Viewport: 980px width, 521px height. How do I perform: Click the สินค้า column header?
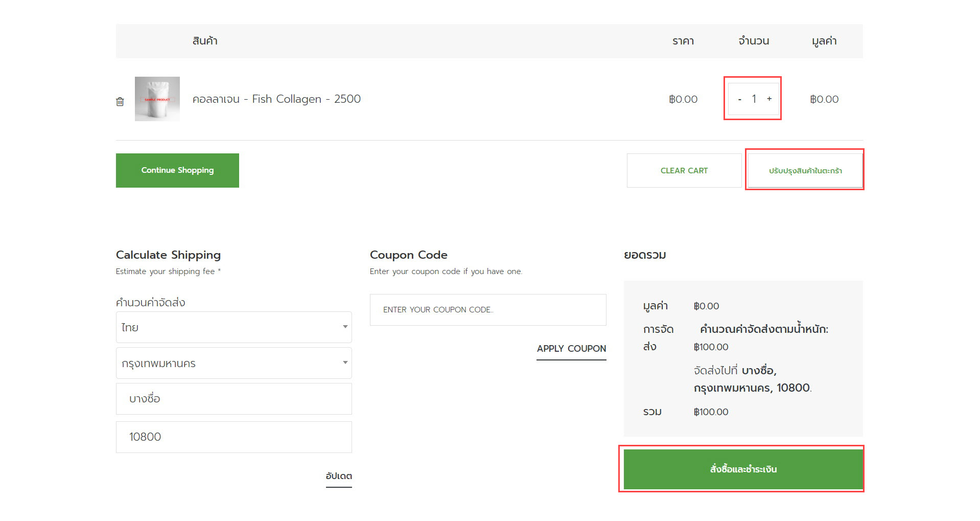205,41
